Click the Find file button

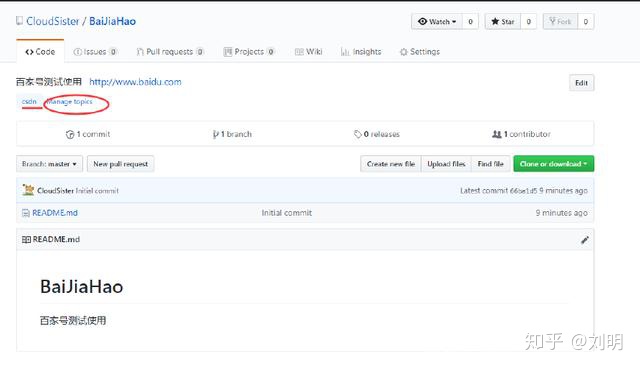[491, 164]
